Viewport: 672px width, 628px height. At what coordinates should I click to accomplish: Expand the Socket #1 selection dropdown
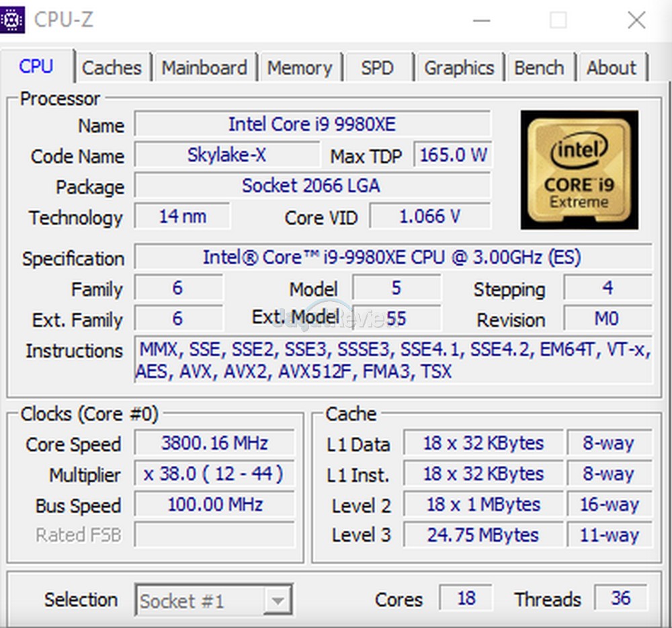pos(278,600)
